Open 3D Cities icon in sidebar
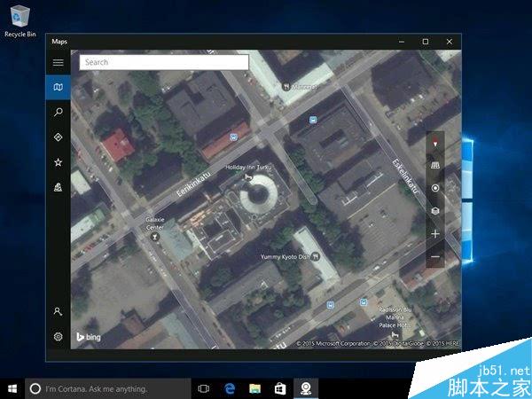Screen dimensions: 532x399 click(x=59, y=187)
